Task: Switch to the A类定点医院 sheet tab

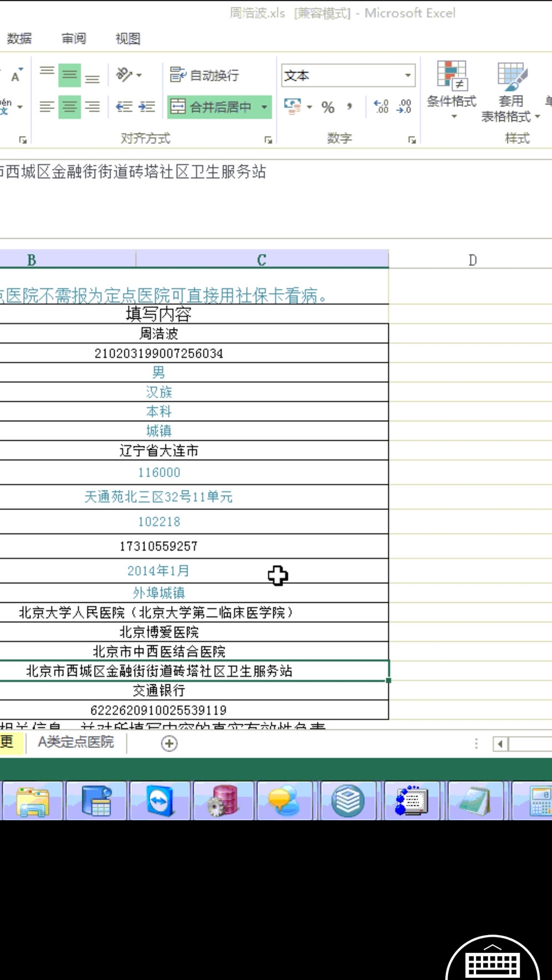Action: pyautogui.click(x=76, y=742)
